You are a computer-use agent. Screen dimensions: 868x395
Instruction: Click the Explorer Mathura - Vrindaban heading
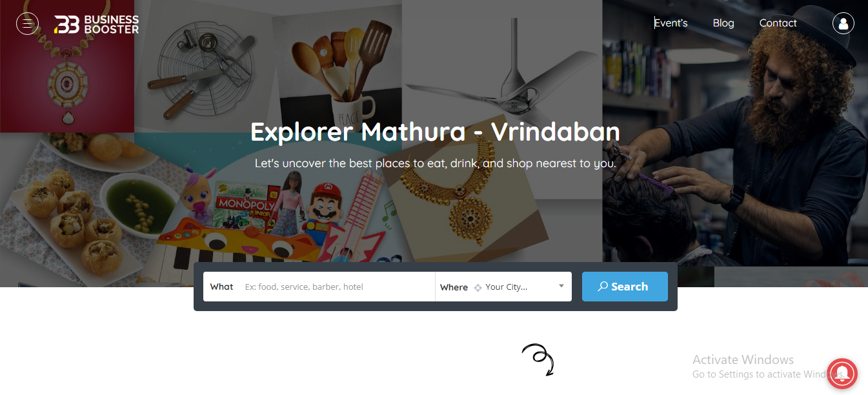click(x=435, y=132)
